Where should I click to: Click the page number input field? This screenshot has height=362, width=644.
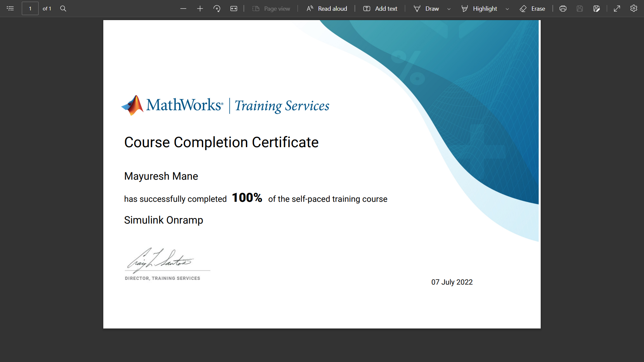[30, 8]
